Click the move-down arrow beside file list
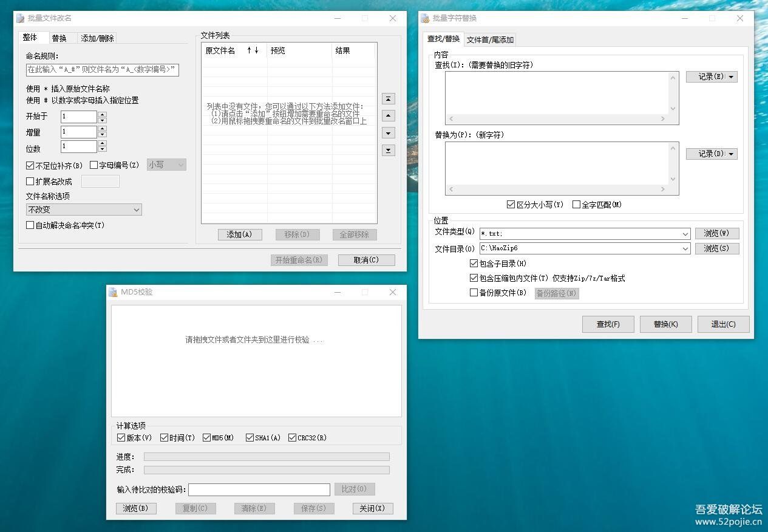The width and height of the screenshot is (768, 532). point(389,133)
